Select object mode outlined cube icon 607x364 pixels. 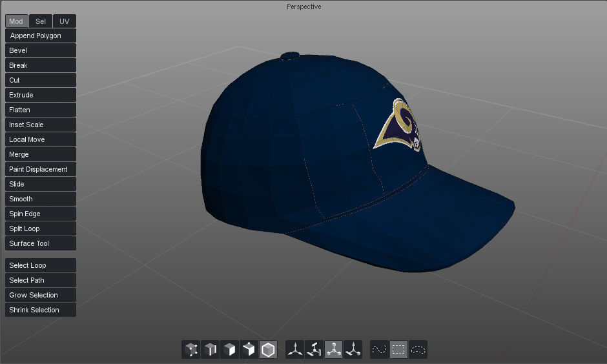click(268, 349)
